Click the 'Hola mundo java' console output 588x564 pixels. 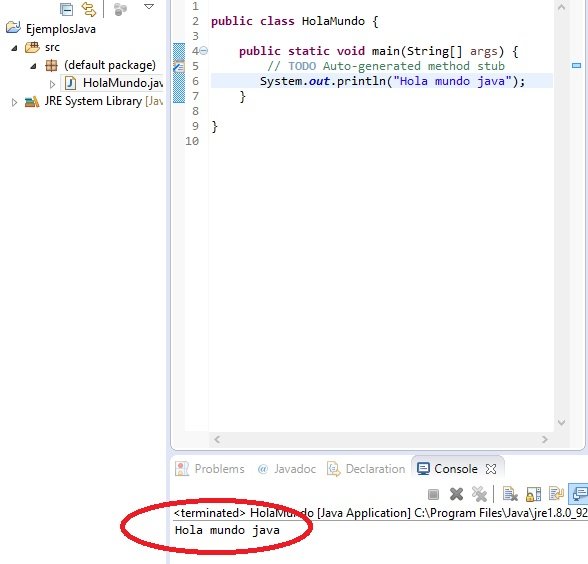[227, 530]
